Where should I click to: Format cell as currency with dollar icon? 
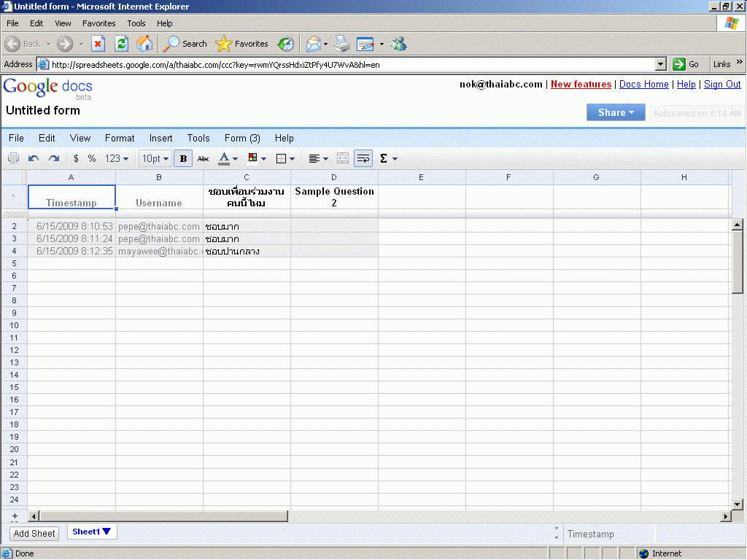[x=76, y=158]
